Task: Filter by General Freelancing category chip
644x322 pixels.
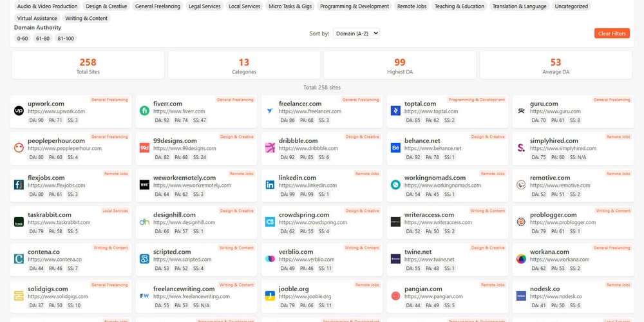Action: [158, 6]
